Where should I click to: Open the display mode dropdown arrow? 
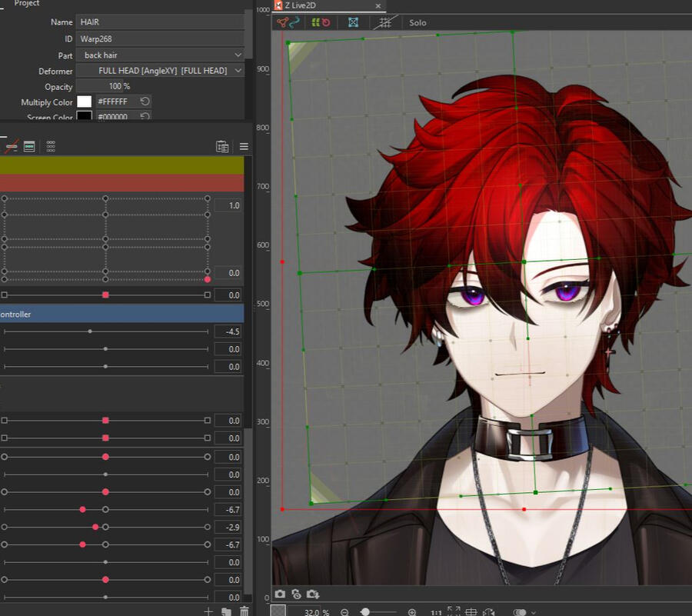(534, 612)
